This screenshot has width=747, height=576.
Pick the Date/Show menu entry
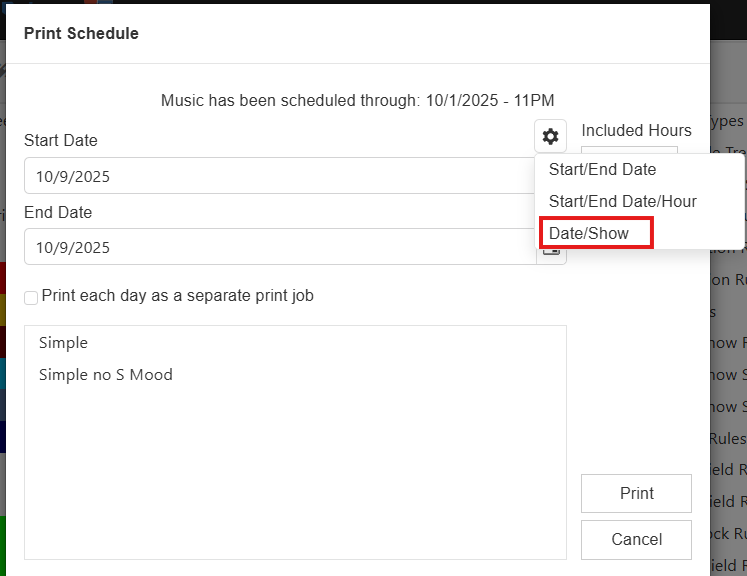(x=589, y=233)
